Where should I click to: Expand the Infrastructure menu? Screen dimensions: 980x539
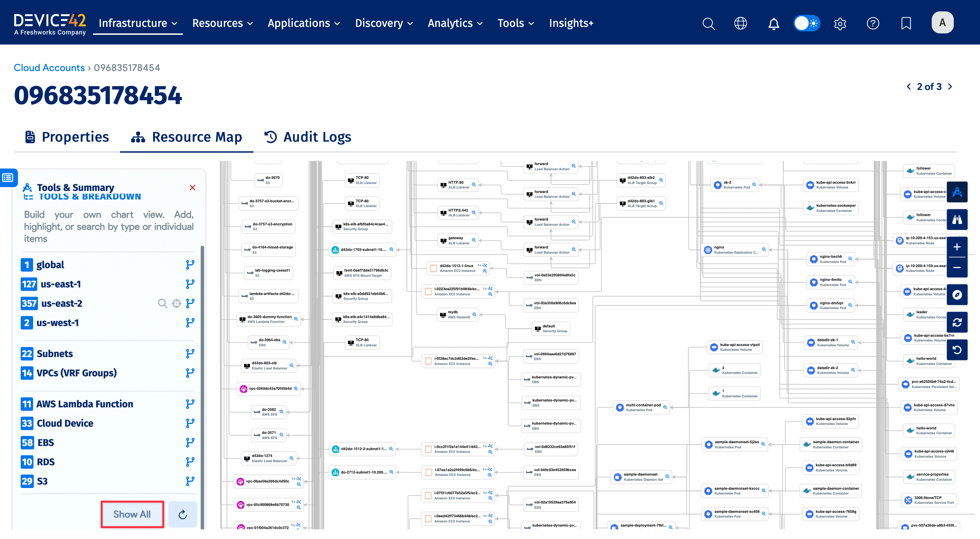coord(138,23)
